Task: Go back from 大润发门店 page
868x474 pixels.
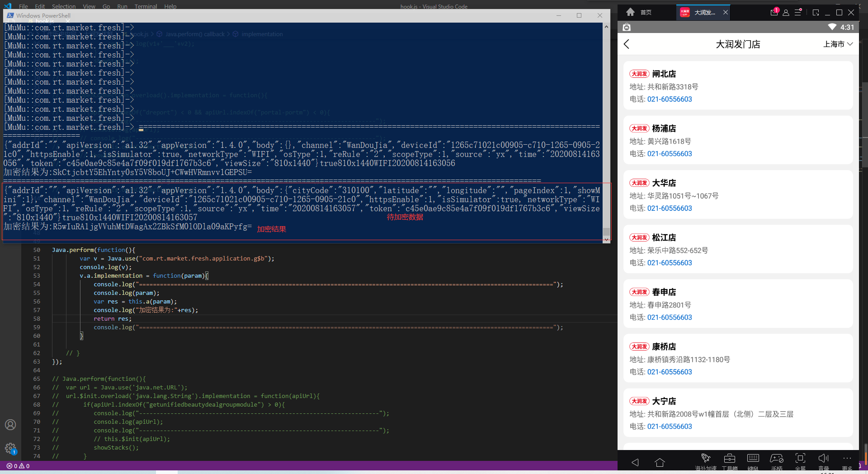Action: [x=627, y=44]
